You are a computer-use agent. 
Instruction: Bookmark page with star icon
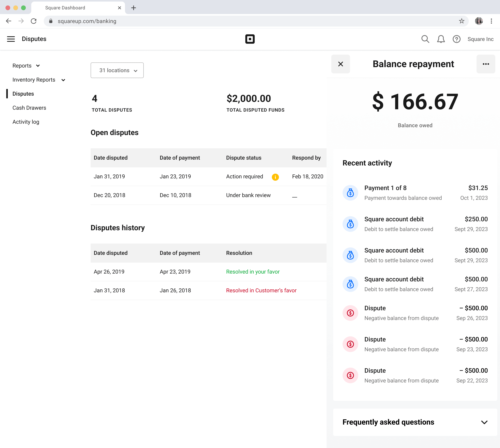462,21
